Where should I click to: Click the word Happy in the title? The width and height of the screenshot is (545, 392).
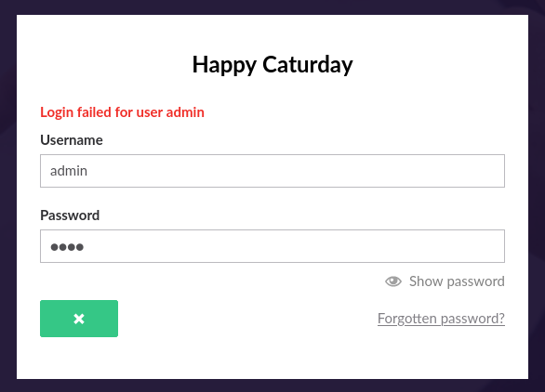pos(224,65)
